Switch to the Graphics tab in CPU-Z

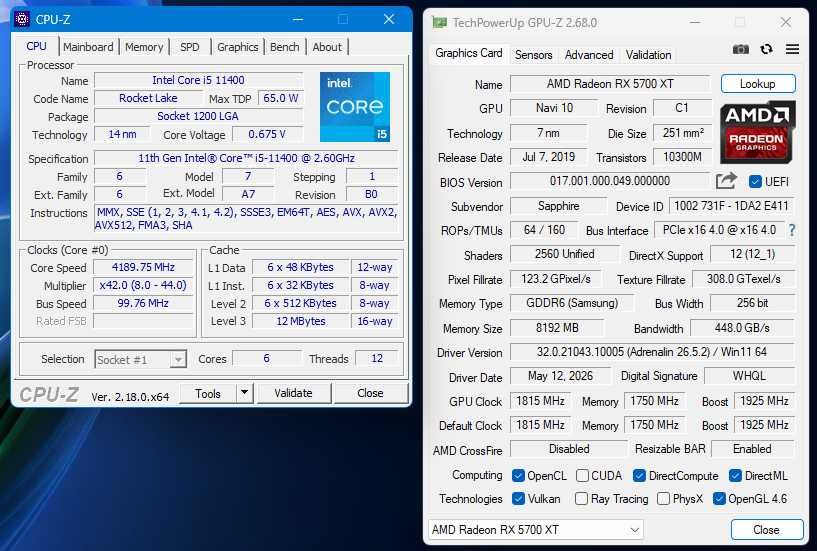click(238, 47)
